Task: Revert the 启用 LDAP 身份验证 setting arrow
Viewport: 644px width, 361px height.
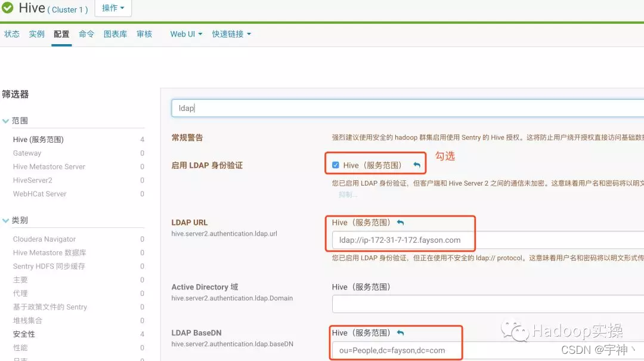Action: (x=417, y=165)
